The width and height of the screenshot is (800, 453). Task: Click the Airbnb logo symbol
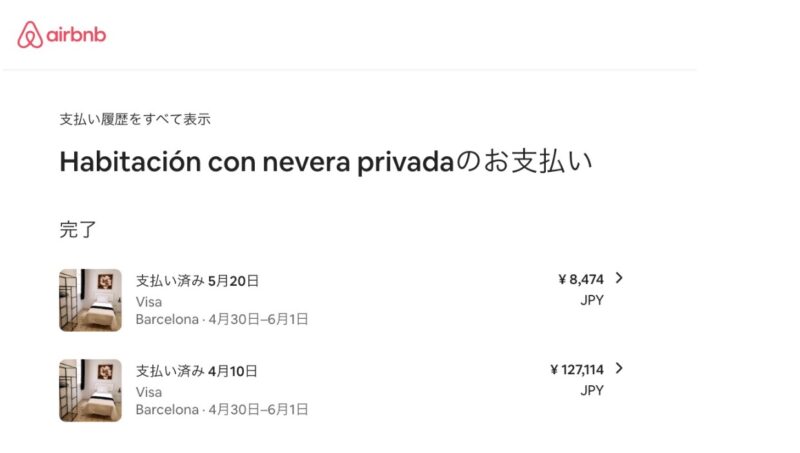[30, 35]
